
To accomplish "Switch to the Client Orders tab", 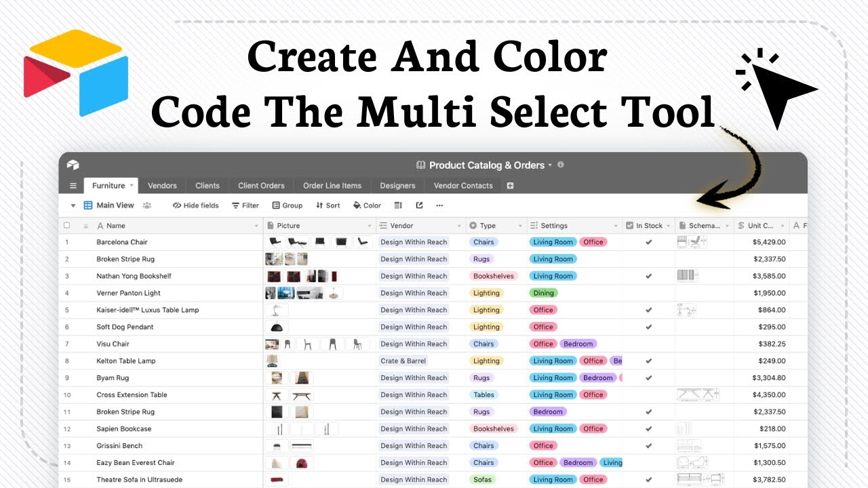I will point(261,186).
